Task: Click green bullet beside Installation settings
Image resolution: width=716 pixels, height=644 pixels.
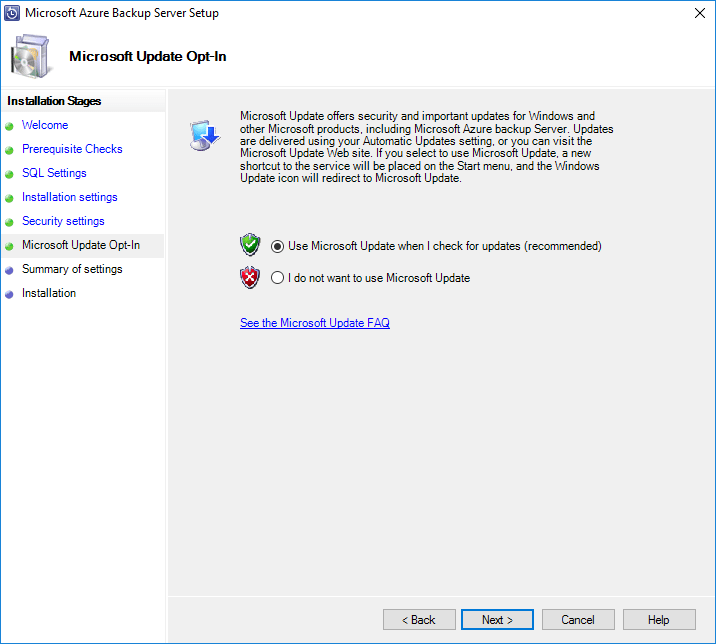Action: click(9, 199)
